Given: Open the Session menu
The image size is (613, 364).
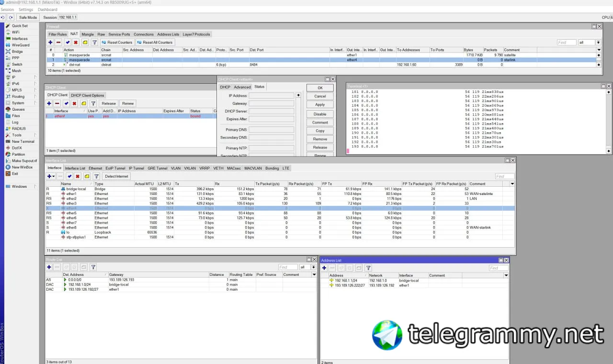Looking at the screenshot, I should [x=7, y=10].
